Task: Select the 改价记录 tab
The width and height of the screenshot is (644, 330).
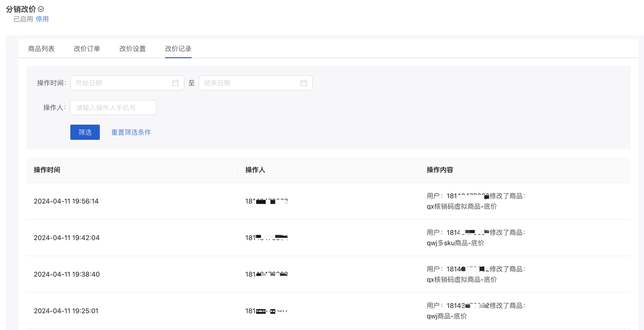Action: [x=178, y=49]
